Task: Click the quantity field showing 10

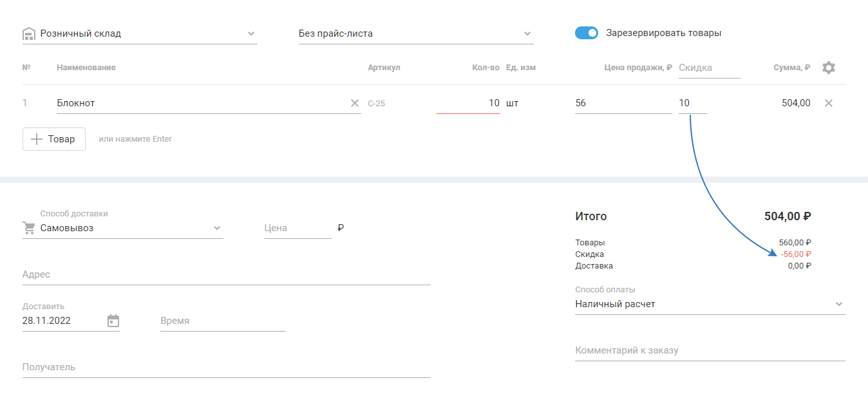Action: 468,103
